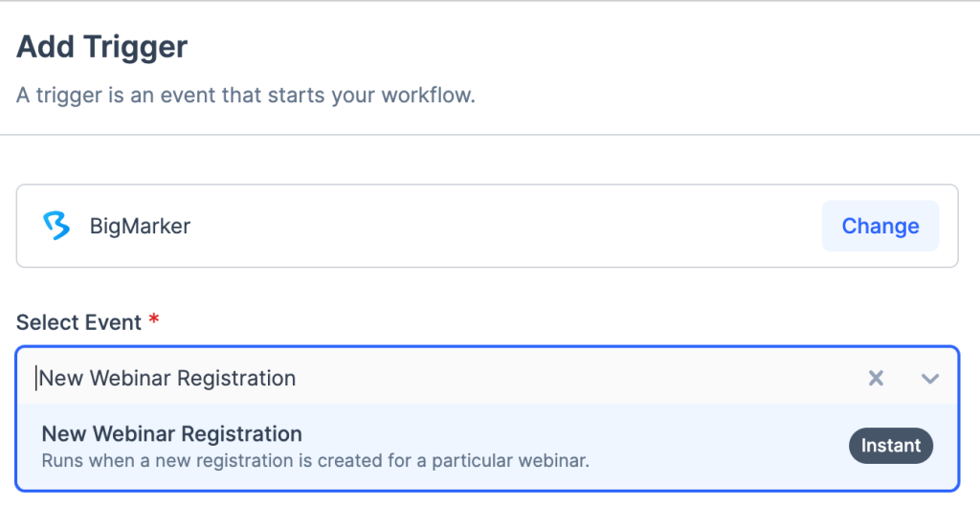Select New Webinar Registration option title
This screenshot has width=980, height=506.
[172, 433]
